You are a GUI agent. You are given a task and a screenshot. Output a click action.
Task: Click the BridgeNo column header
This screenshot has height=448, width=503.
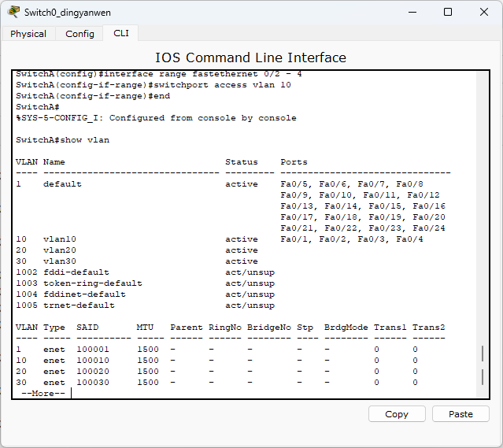coord(269,328)
